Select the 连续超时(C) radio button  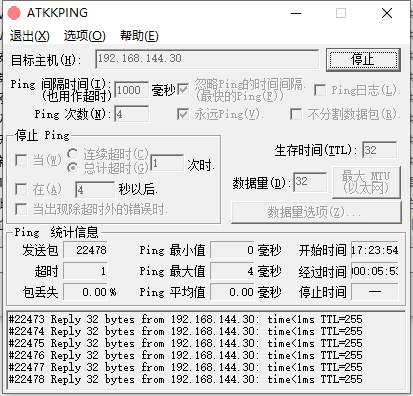(72, 154)
